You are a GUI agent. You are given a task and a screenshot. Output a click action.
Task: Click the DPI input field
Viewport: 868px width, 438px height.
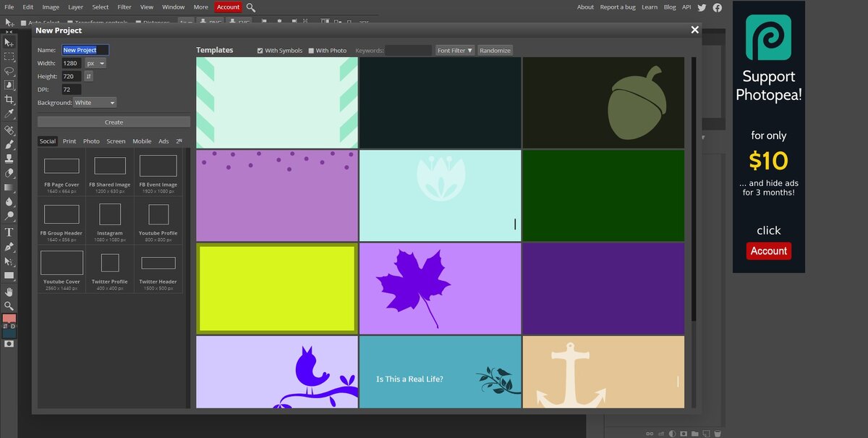point(72,90)
